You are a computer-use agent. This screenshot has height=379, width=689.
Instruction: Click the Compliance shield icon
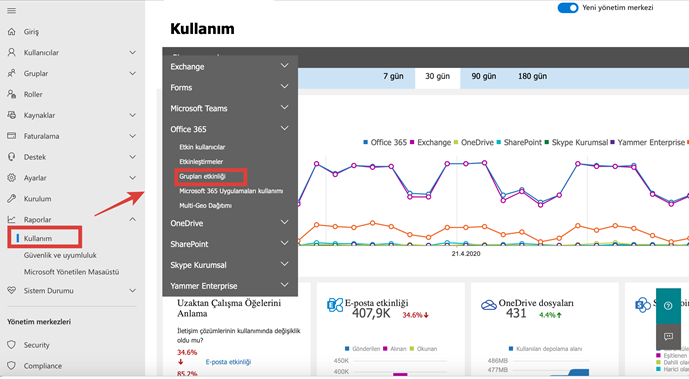click(11, 365)
